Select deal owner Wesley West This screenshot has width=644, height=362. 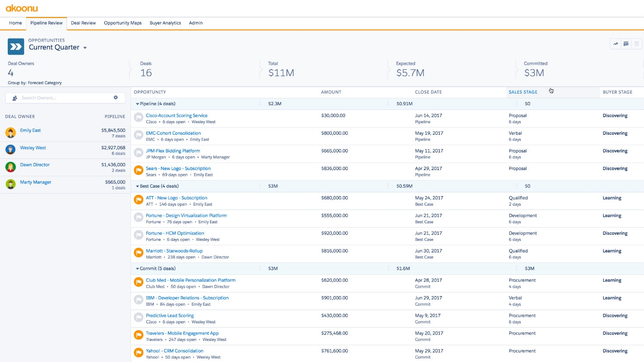[33, 148]
